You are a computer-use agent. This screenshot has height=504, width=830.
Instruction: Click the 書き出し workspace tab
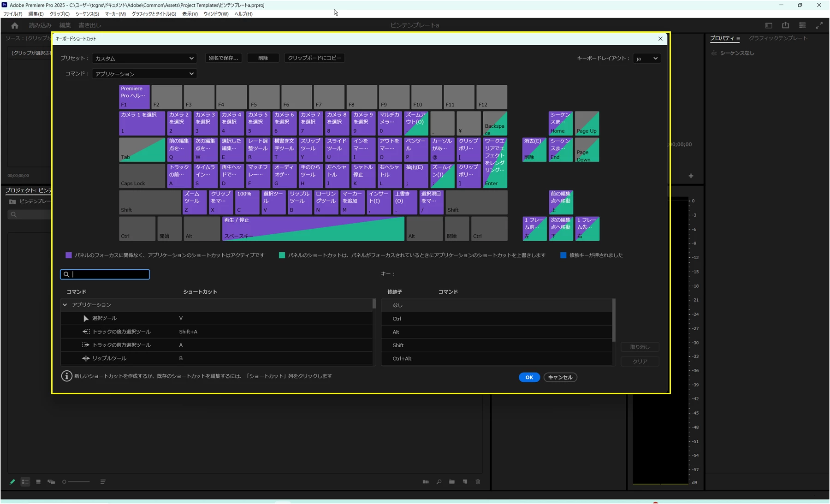coord(89,25)
